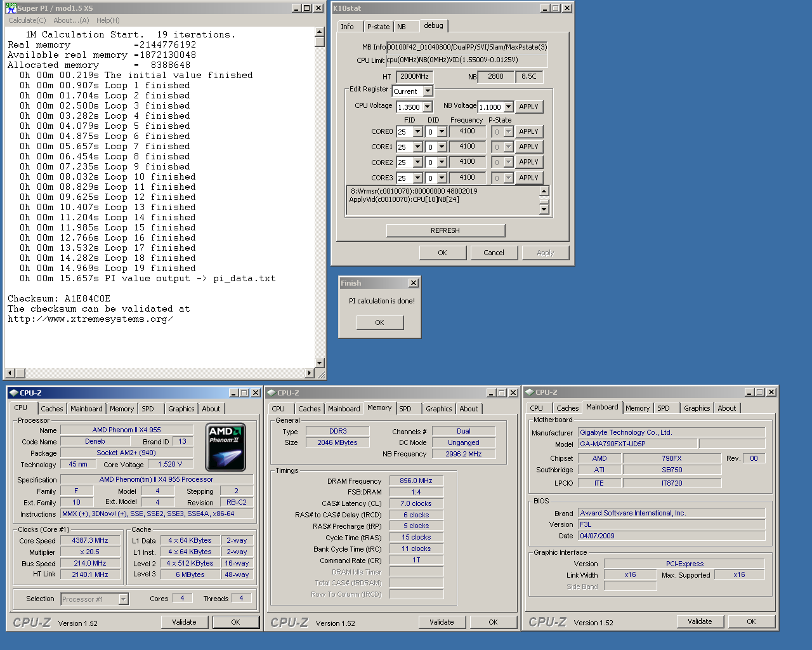
Task: Click up arrow of K10stat debug log scrollbar
Action: (x=544, y=191)
